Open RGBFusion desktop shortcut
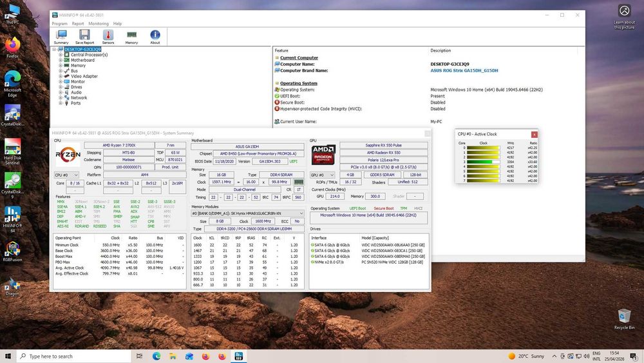 (x=12, y=251)
